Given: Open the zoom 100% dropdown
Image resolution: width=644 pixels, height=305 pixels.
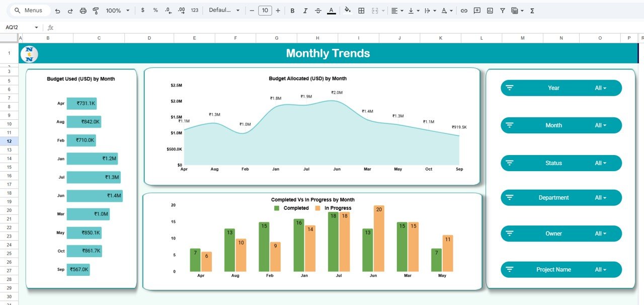Looking at the screenshot, I should 117,11.
